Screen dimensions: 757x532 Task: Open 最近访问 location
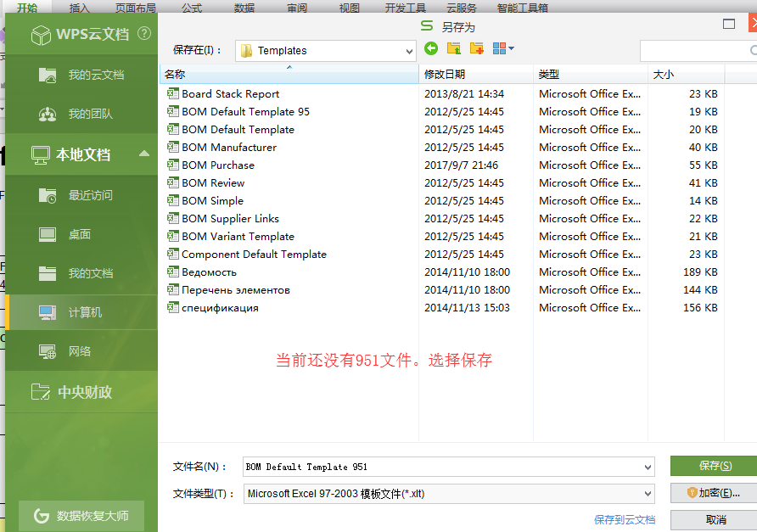[81, 195]
